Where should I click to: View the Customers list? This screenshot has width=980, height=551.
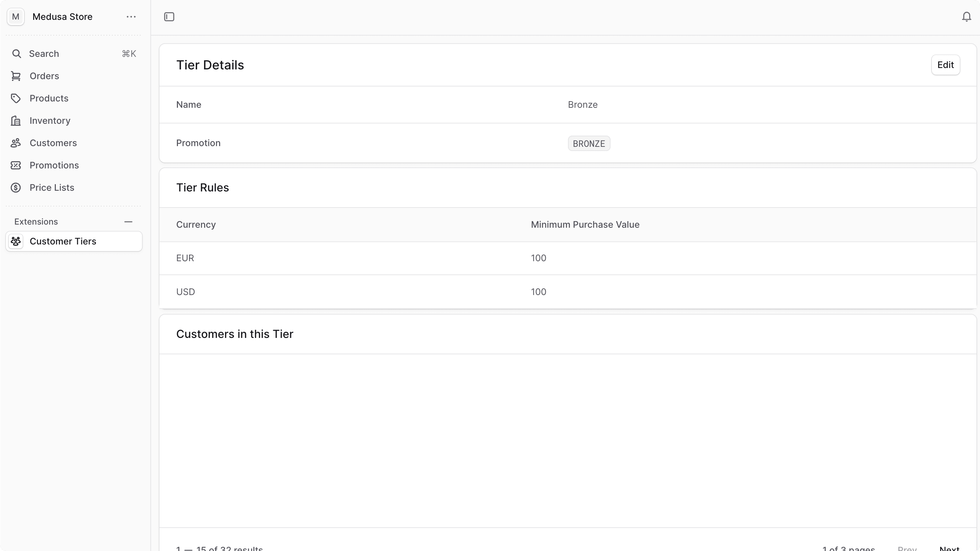[x=54, y=143]
